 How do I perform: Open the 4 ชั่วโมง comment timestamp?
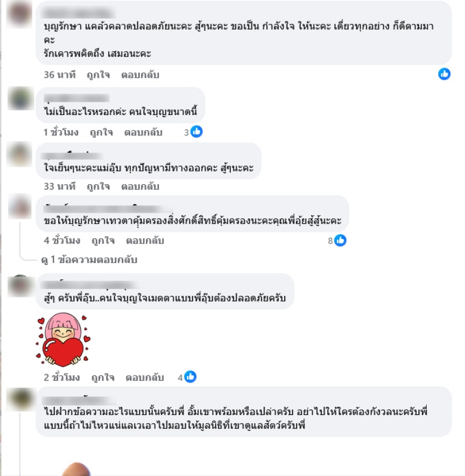pos(62,241)
